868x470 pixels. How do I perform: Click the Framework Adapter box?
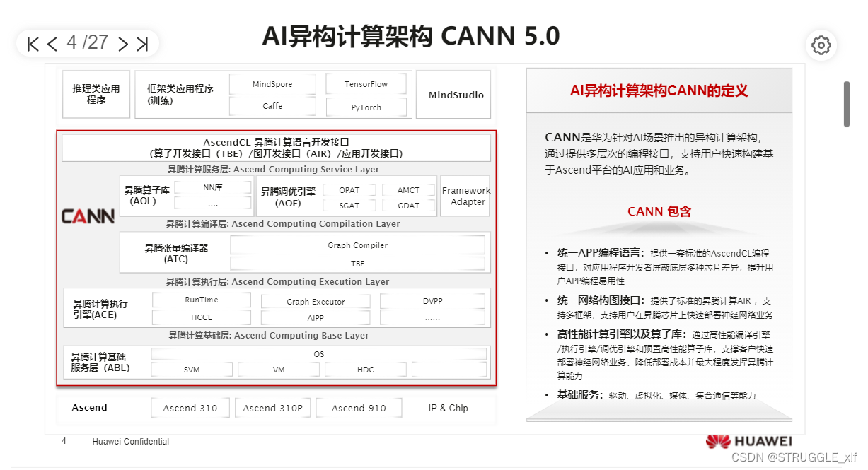click(465, 196)
